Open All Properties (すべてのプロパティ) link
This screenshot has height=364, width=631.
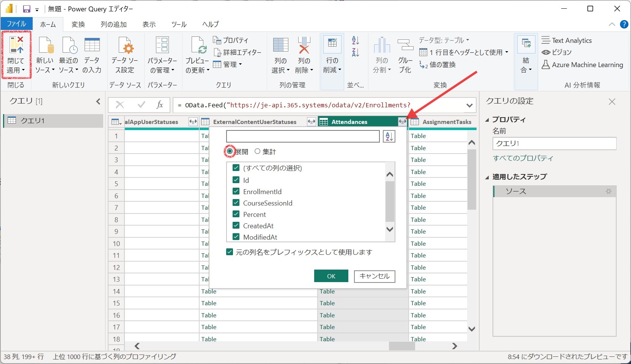523,158
